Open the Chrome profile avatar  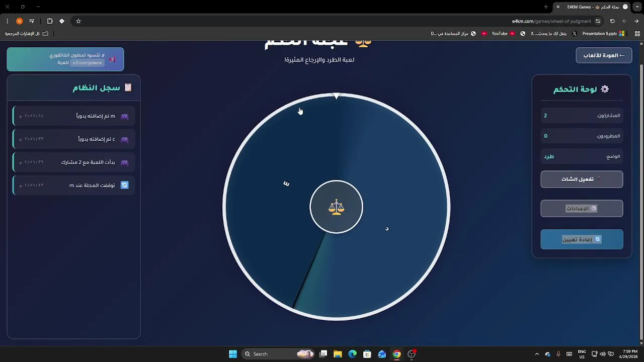tap(19, 21)
